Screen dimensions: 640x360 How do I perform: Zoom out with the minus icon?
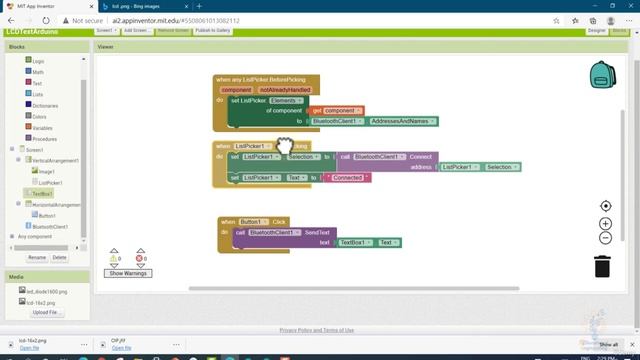coord(605,238)
